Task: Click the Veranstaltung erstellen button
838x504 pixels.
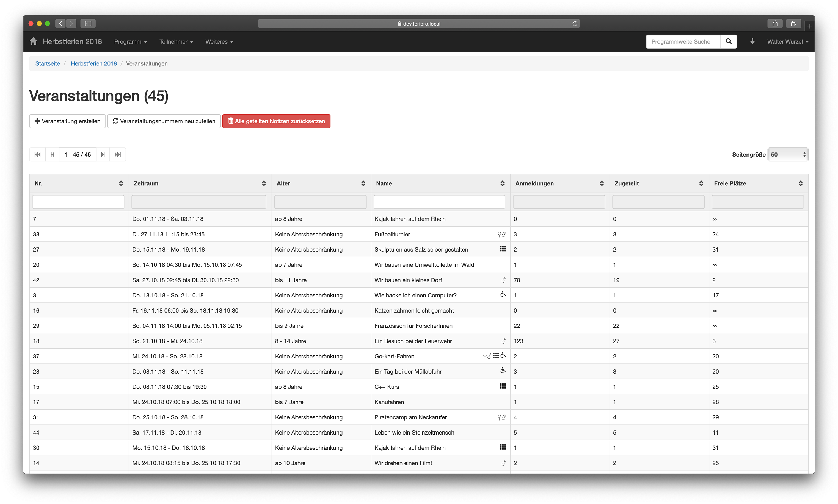Action: coord(67,121)
